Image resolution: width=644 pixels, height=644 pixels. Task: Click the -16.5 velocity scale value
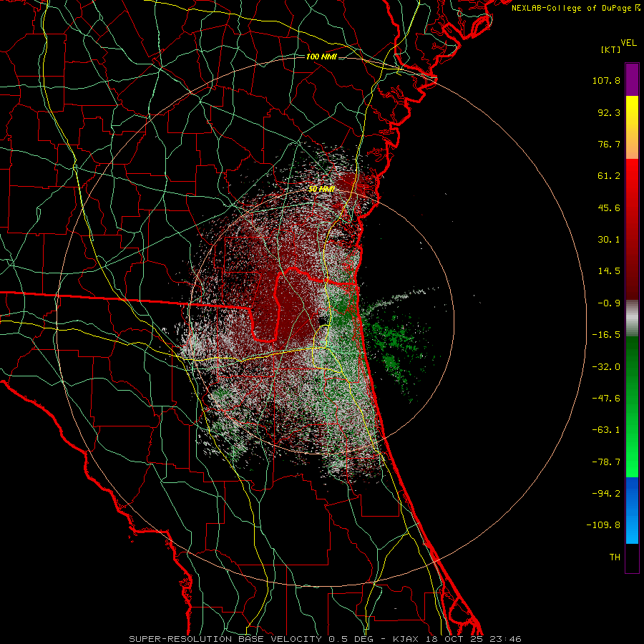[x=606, y=335]
